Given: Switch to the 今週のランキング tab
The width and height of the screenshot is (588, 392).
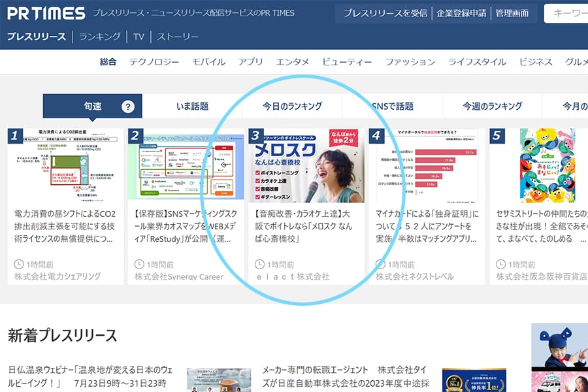Looking at the screenshot, I should click(493, 106).
